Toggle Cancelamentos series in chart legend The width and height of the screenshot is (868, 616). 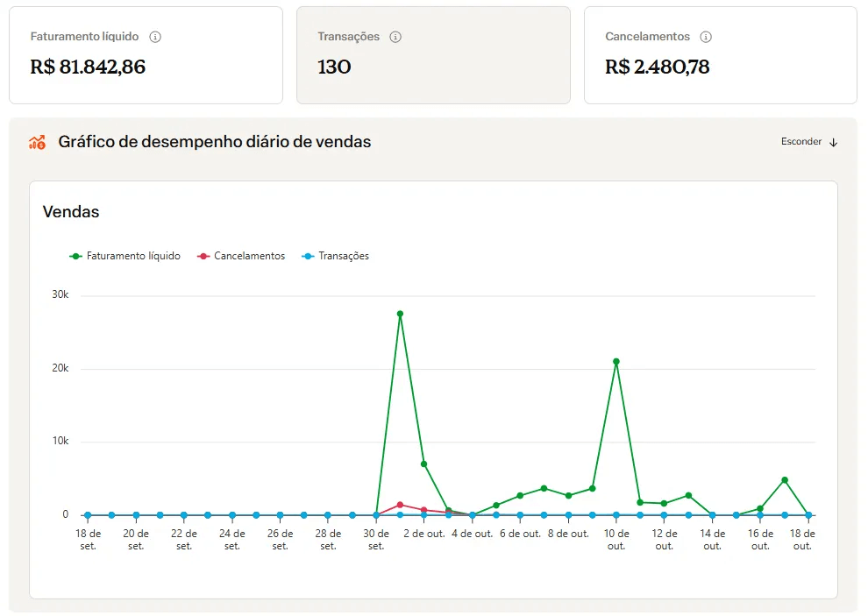click(249, 256)
